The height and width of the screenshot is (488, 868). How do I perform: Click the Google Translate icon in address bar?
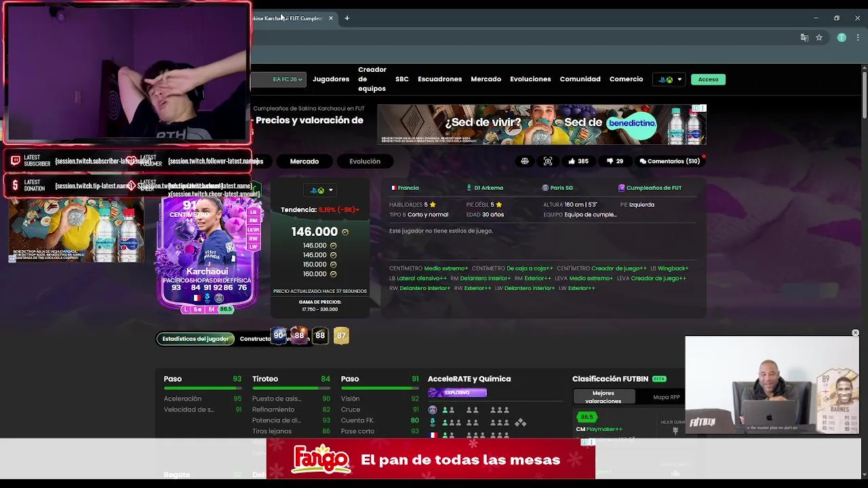click(804, 38)
